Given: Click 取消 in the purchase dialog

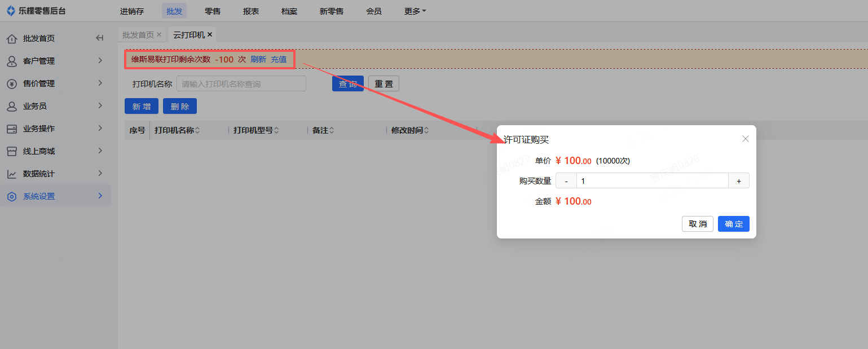Looking at the screenshot, I should click(698, 224).
